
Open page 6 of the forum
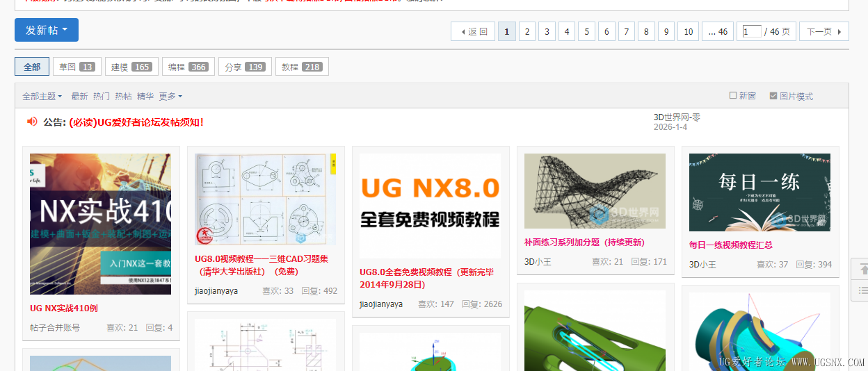pyautogui.click(x=607, y=31)
